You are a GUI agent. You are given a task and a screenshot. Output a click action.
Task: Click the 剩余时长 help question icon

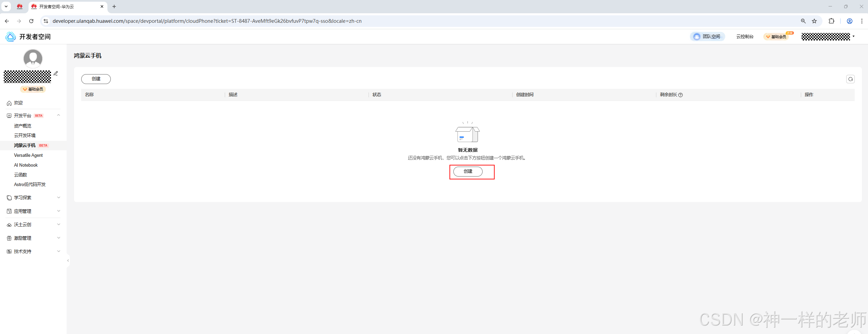pos(680,95)
